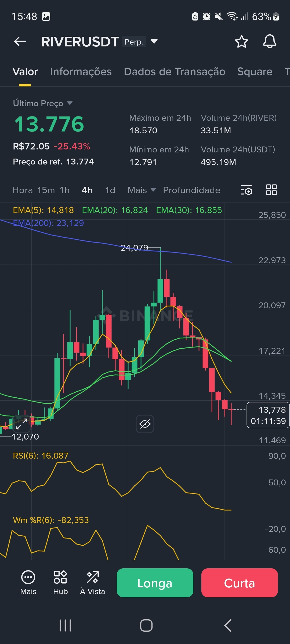Screen dimensions: 290x644
Task: Switch to À Vista spot trading
Action: tap(93, 581)
